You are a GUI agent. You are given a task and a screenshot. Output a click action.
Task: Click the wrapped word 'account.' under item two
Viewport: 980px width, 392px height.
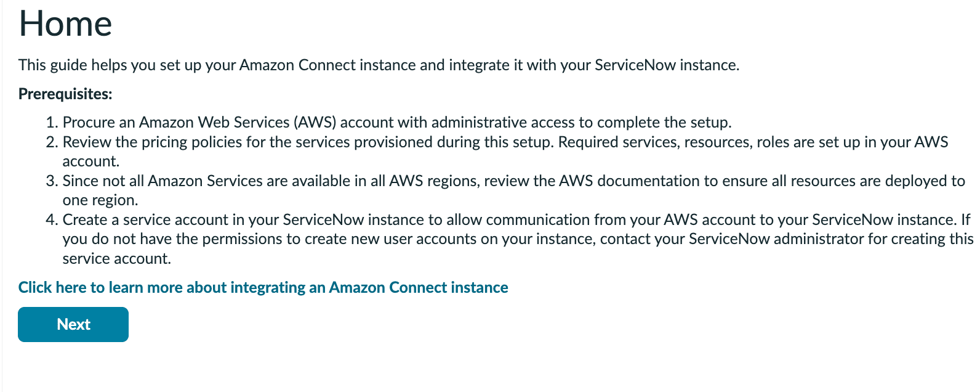pyautogui.click(x=91, y=161)
